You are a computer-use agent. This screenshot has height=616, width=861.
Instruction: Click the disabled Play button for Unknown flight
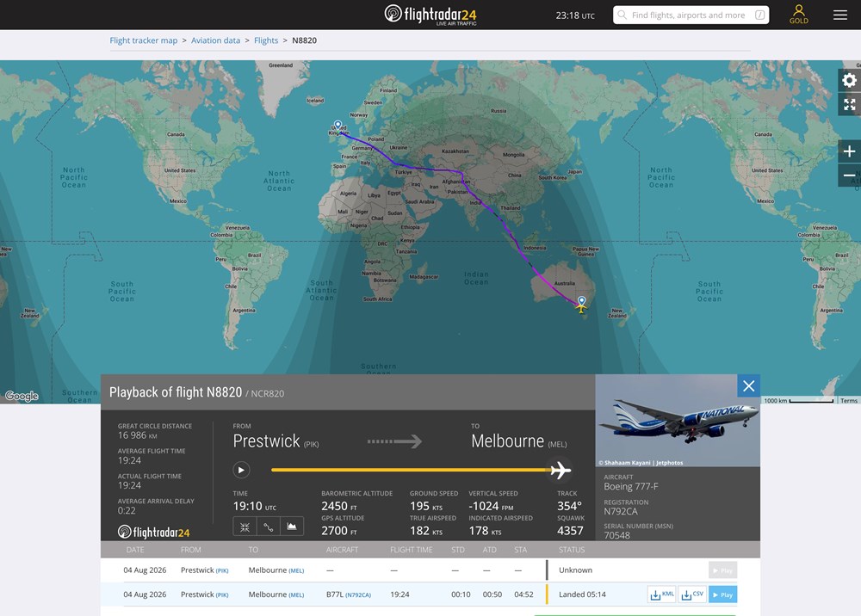coord(722,570)
